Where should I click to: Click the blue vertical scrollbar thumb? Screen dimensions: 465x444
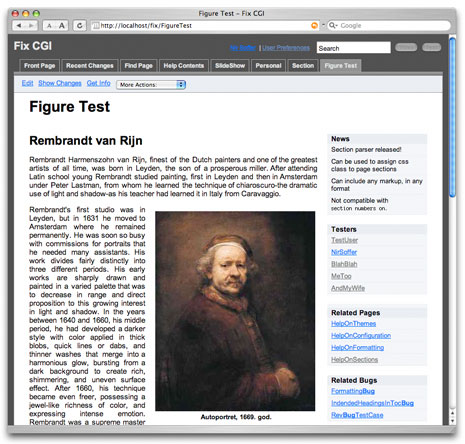click(452, 117)
